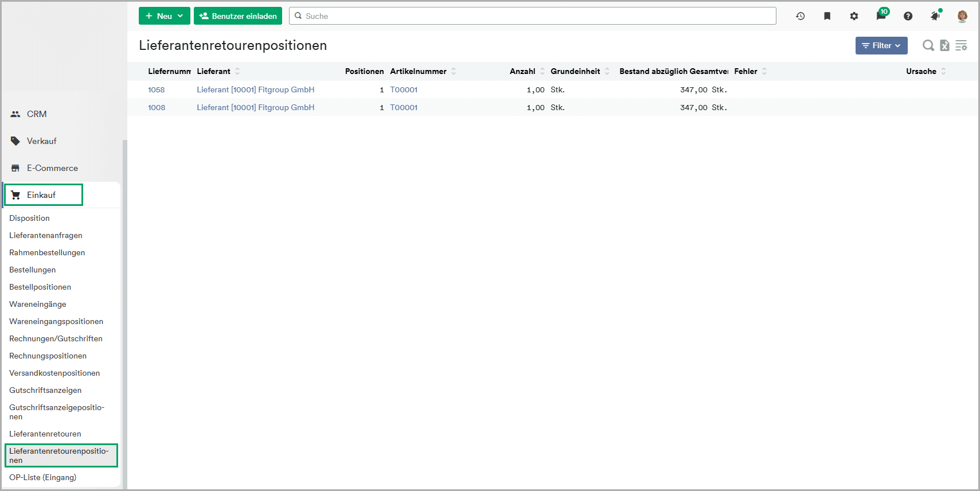Screen dimensions: 980x491
Task: Open the Neu dropdown button
Action: [x=164, y=16]
